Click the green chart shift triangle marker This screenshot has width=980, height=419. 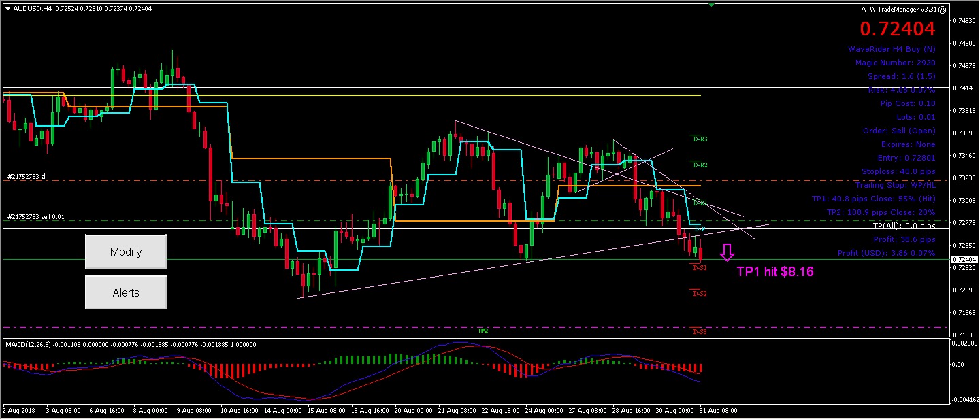click(711, 5)
